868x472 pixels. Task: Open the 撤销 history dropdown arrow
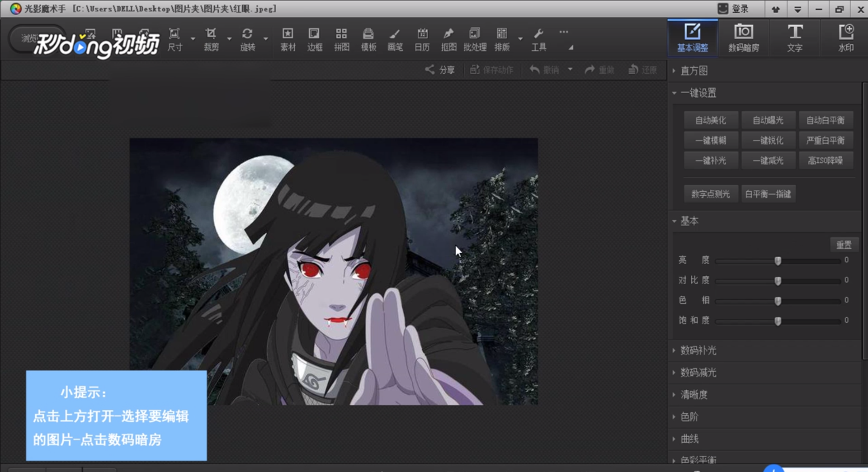click(x=570, y=69)
